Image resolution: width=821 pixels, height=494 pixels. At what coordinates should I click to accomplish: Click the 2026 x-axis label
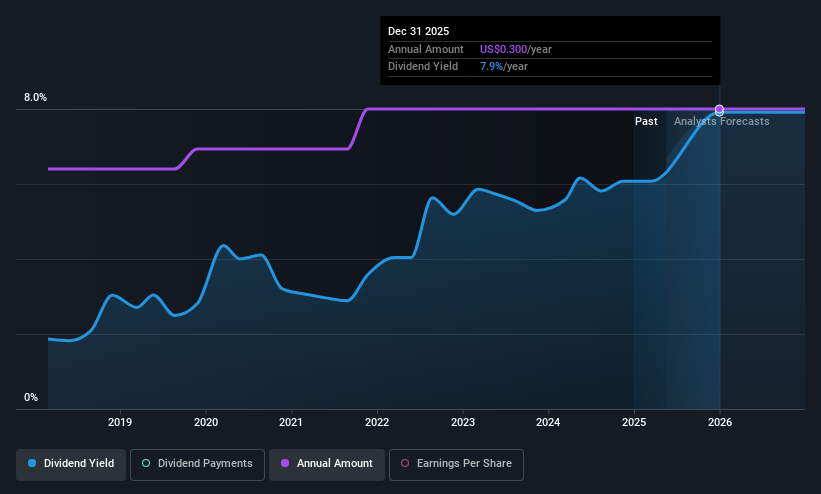coord(720,422)
